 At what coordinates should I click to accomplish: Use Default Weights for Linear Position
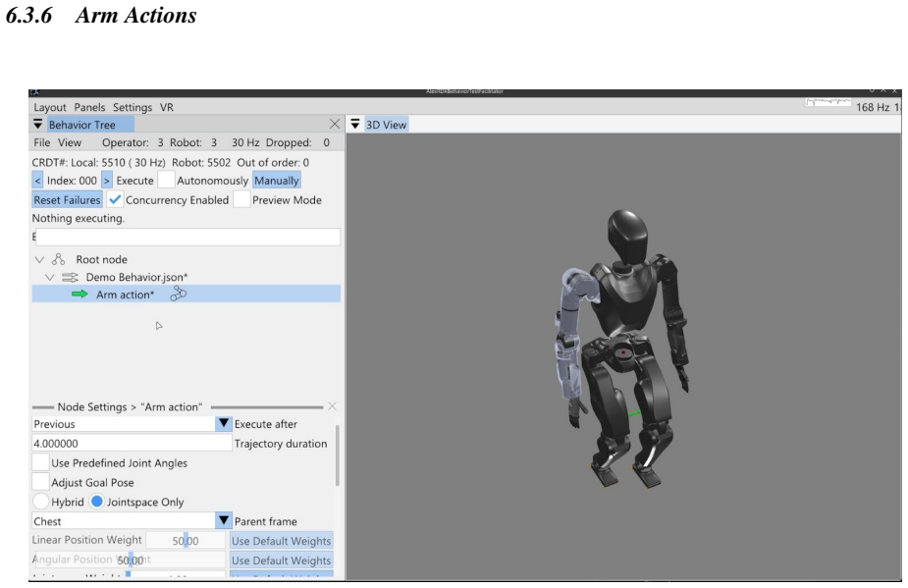coord(282,541)
